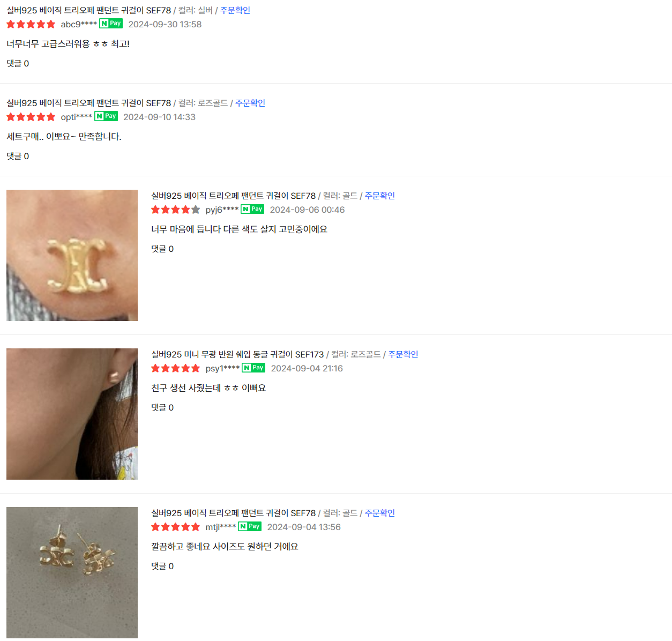Open 주문확인 link on the pyj6**** review
The width and height of the screenshot is (672, 641).
point(380,196)
